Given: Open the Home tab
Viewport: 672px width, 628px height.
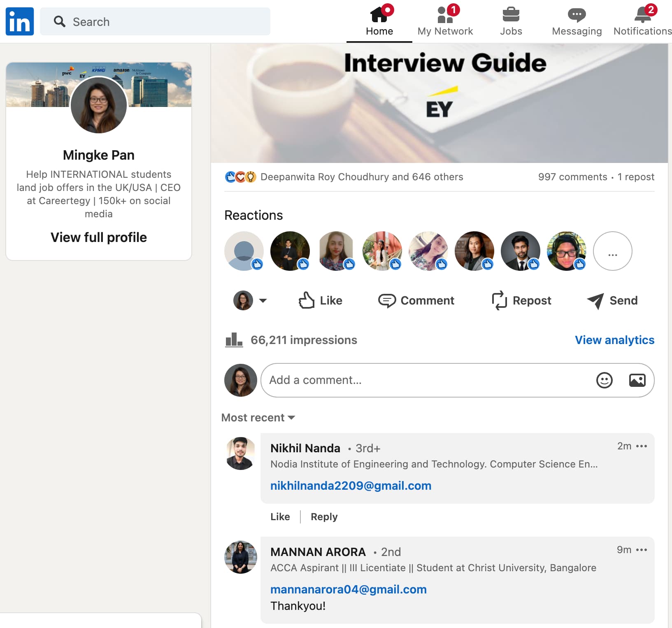Looking at the screenshot, I should [x=379, y=21].
